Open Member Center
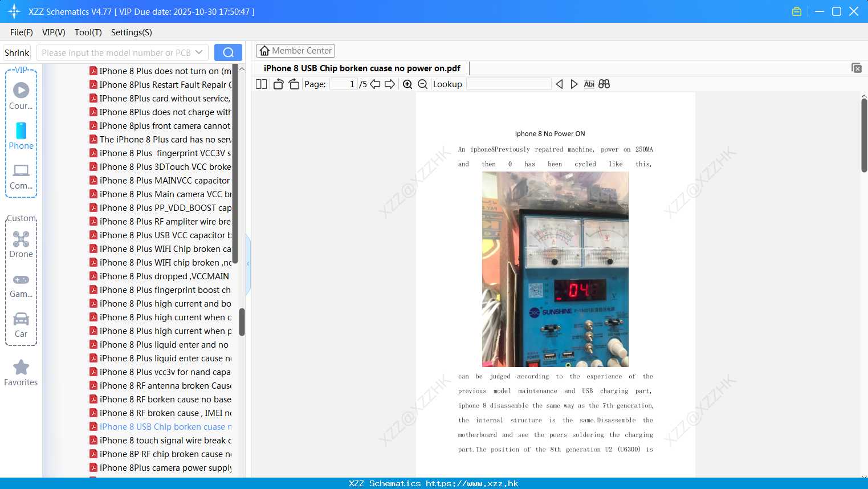This screenshot has height=489, width=868. coord(295,51)
